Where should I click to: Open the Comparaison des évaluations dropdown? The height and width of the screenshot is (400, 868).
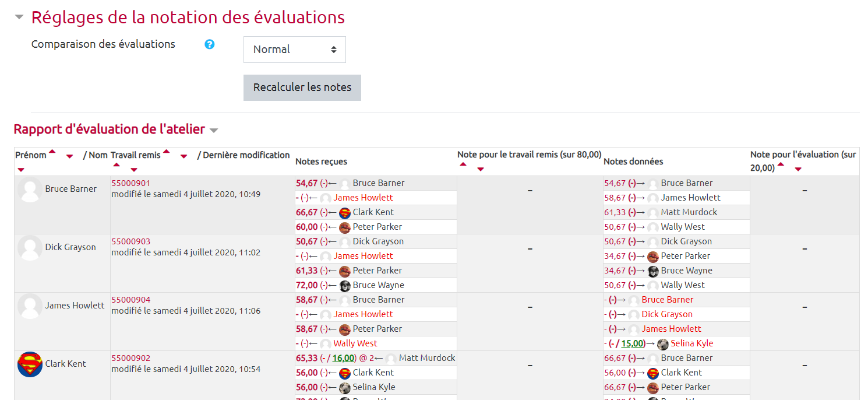coord(294,50)
